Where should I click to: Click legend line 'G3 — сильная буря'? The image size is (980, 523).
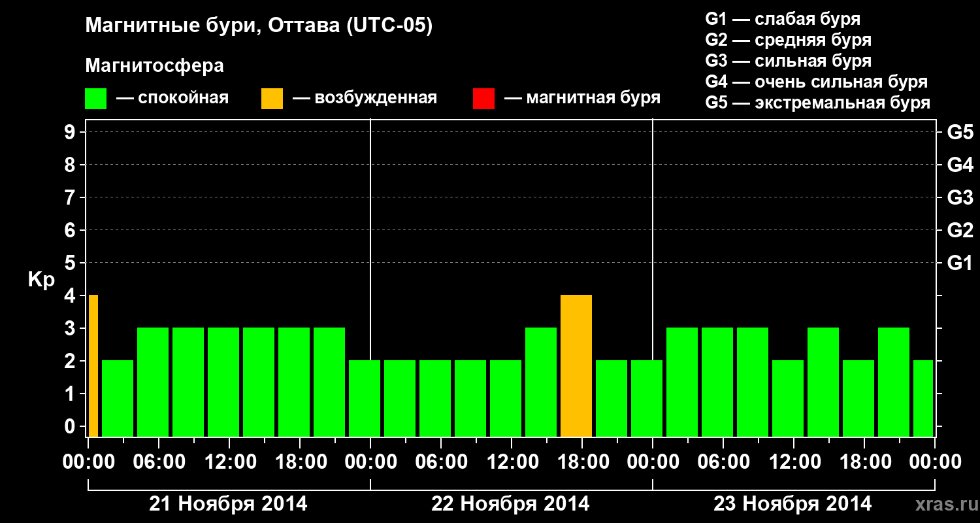(788, 61)
